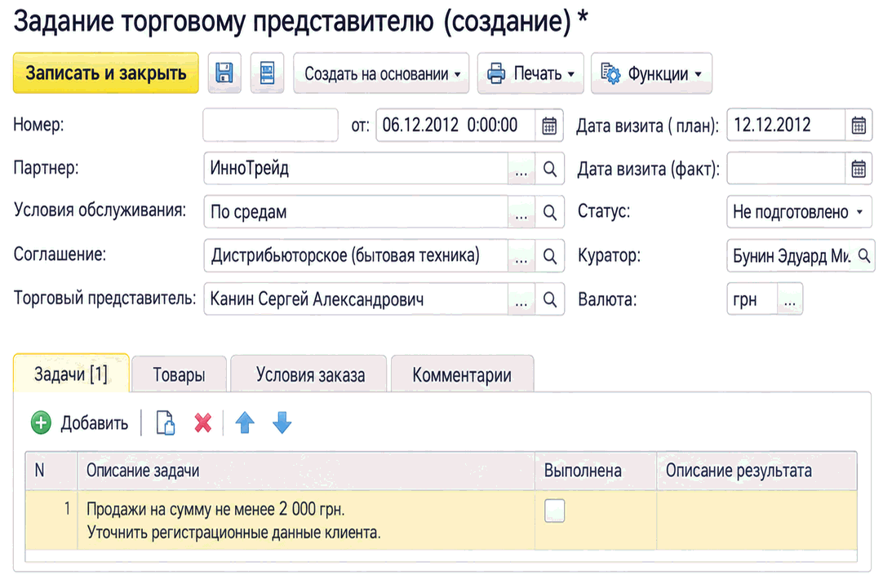The image size is (883, 588).
Task: Click the N column header
Action: tap(51, 471)
